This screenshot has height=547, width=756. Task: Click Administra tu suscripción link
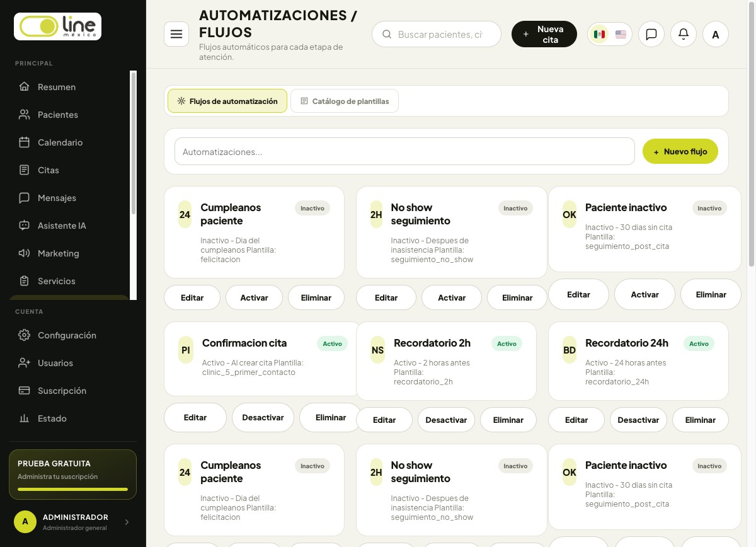57,476
